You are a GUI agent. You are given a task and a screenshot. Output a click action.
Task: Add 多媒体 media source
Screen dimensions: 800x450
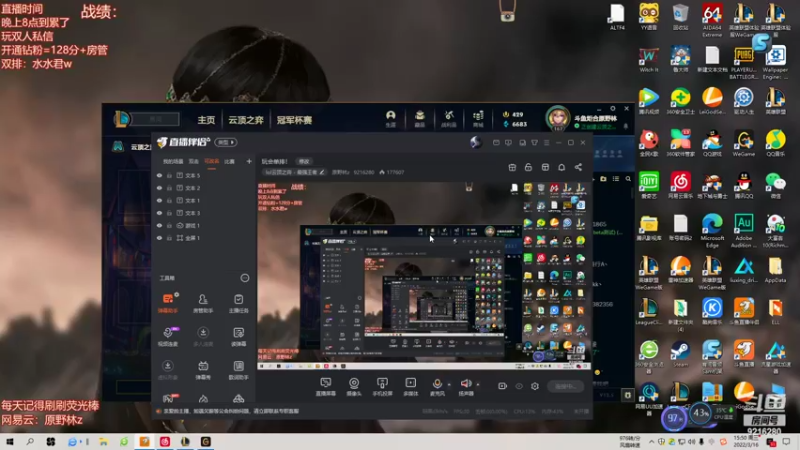tap(411, 387)
